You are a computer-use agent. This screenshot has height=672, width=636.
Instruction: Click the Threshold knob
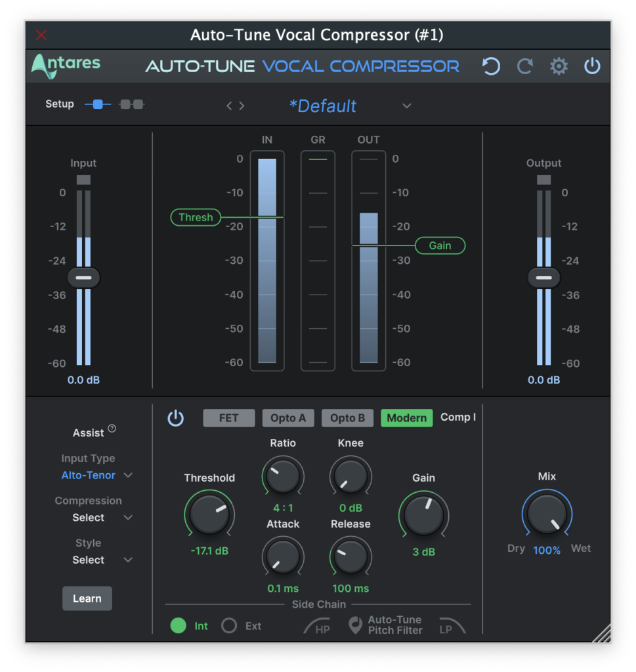coord(209,514)
